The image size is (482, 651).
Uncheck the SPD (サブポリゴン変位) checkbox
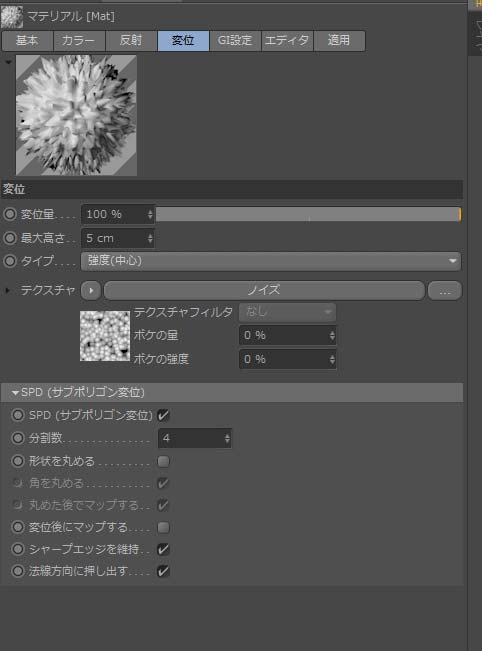tap(164, 415)
